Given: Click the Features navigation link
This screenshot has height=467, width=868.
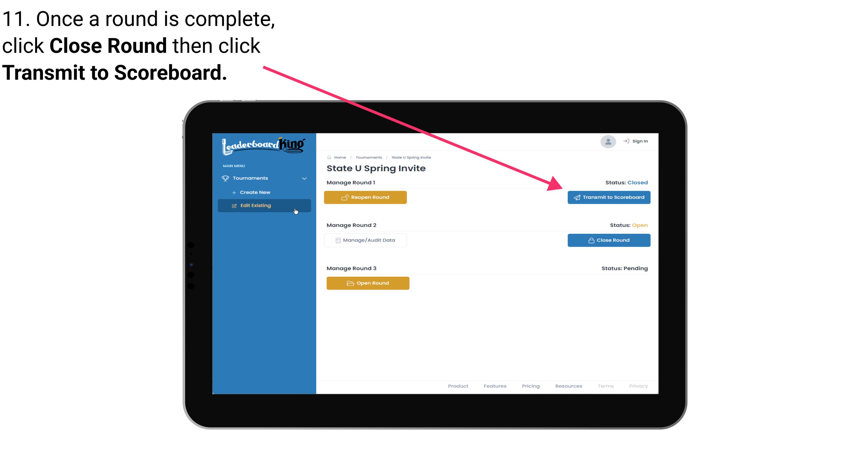Looking at the screenshot, I should click(x=495, y=386).
